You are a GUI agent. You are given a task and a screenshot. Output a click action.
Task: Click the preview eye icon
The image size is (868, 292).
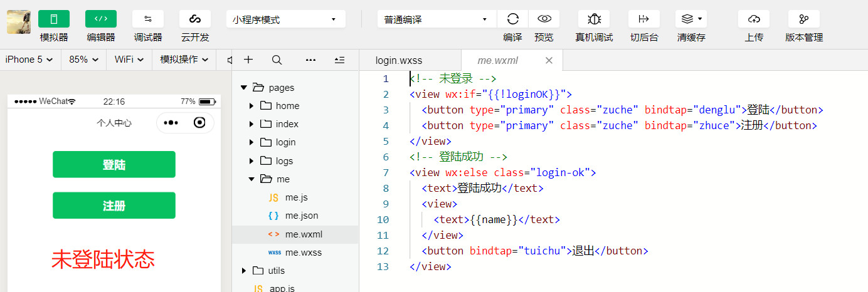(544, 19)
